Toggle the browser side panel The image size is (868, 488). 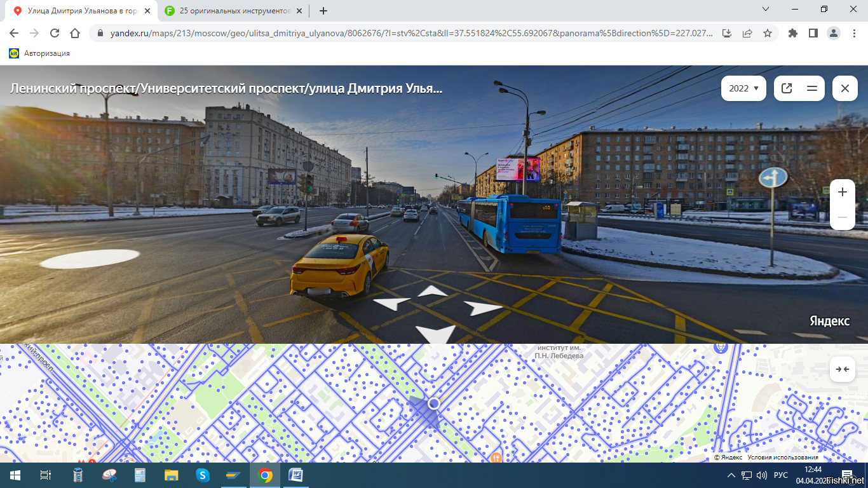pos(813,33)
